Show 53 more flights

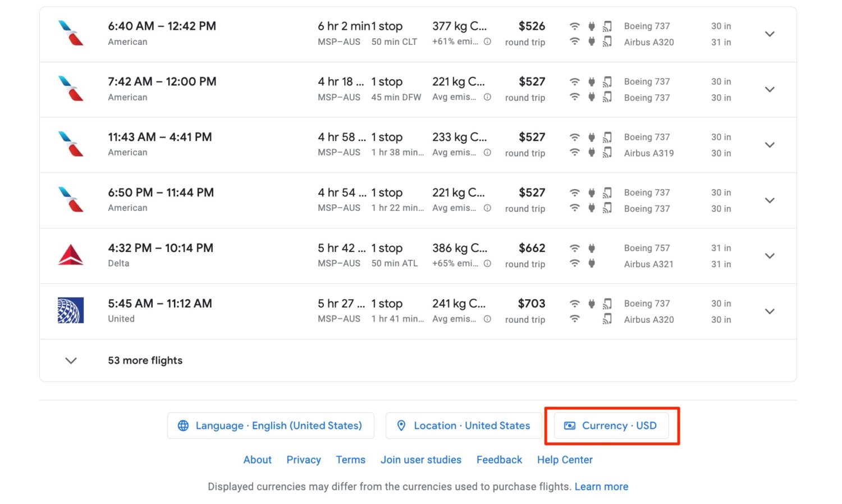[145, 360]
